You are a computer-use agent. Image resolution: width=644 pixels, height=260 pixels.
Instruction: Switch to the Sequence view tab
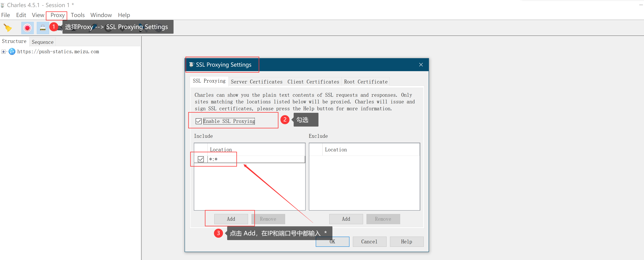(x=43, y=42)
